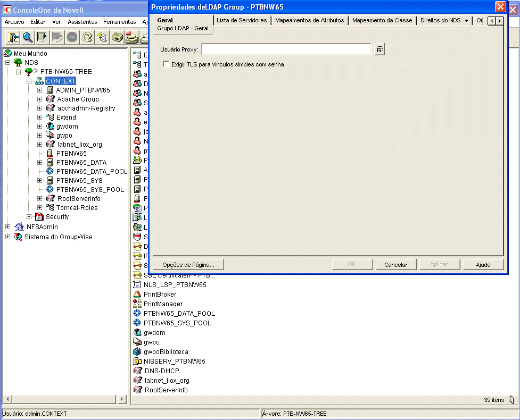
Task: Collapse the PTB-NW65-TREE node
Action: pyautogui.click(x=19, y=72)
